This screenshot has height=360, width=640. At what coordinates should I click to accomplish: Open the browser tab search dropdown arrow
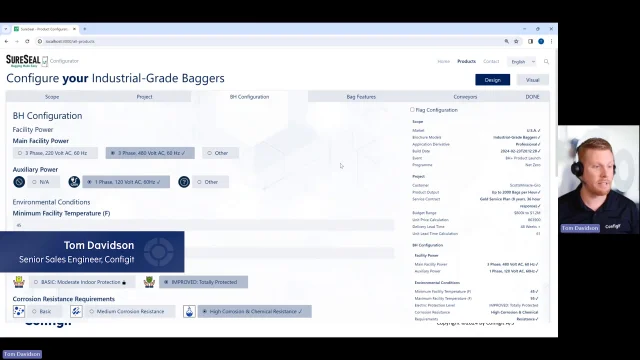pos(6,29)
